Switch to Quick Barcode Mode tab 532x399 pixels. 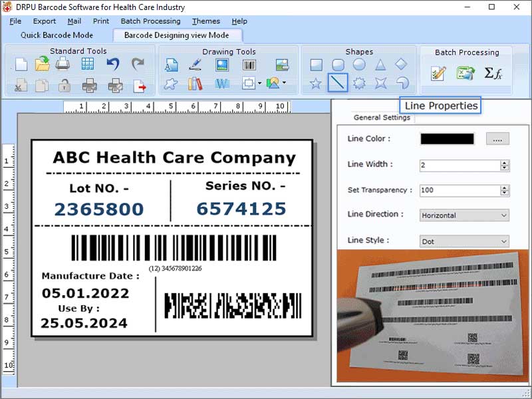tap(57, 35)
